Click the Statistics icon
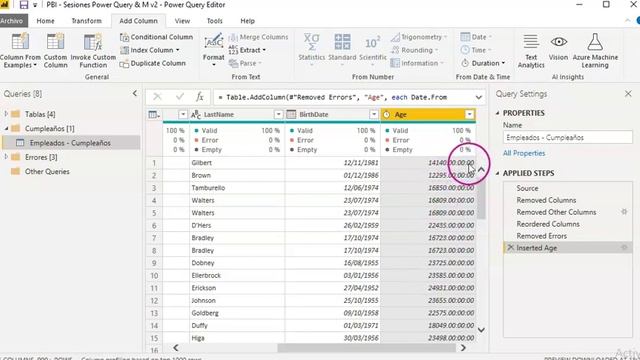640x360 pixels. [311, 41]
